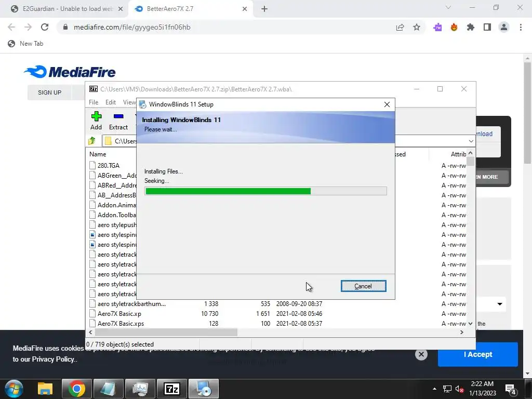Close the BetterAero7X 2.7 tab
Screen dimensions: 532x399
tap(245, 9)
